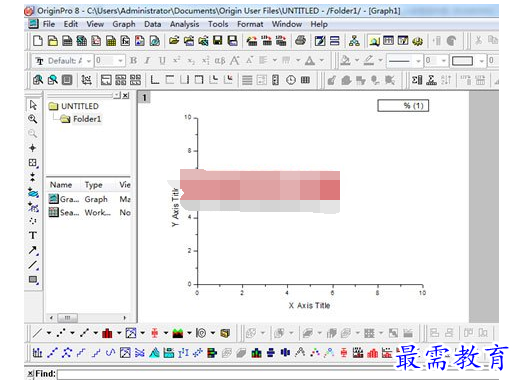Open the line color pencil dropdown arrow
The height and width of the screenshot is (389, 517).
coord(380,61)
